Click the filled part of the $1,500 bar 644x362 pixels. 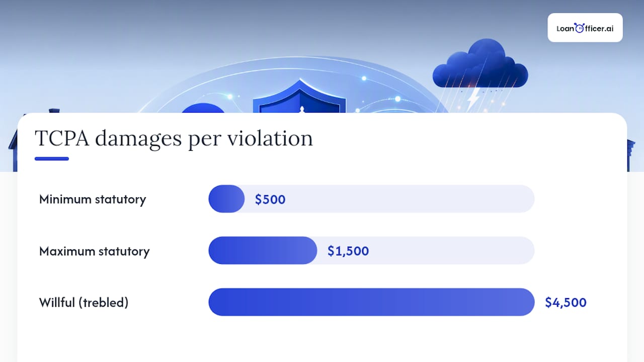pos(263,250)
